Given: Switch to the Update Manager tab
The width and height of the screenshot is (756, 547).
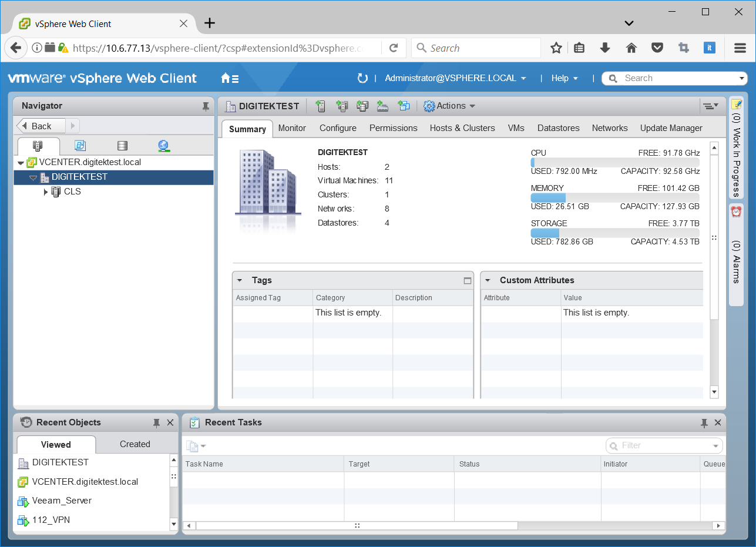Looking at the screenshot, I should 671,128.
